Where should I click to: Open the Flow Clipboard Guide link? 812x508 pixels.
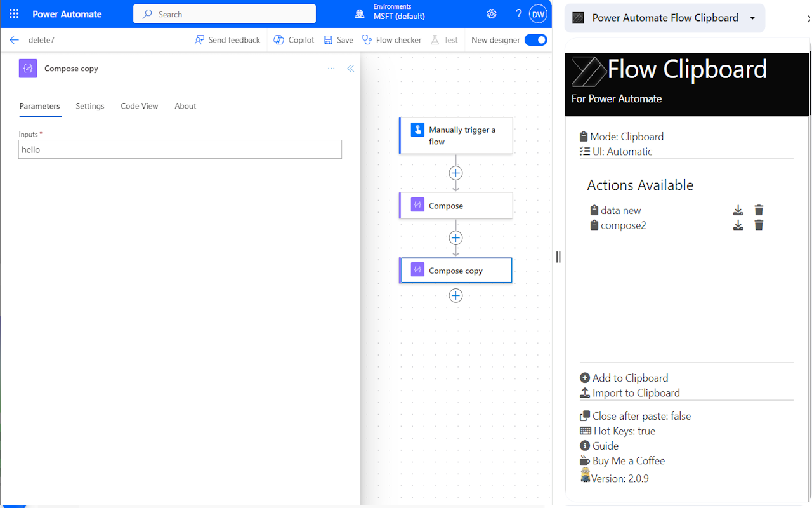605,445
